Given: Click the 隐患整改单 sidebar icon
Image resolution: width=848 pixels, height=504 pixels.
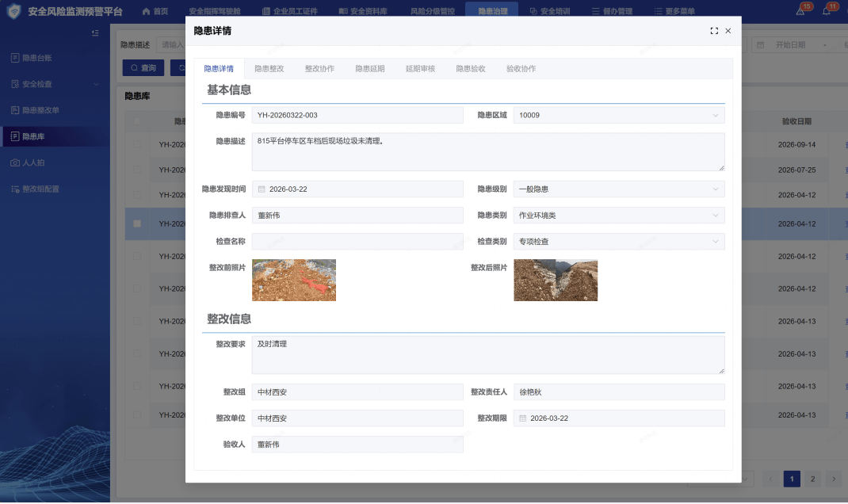Looking at the screenshot, I should 15,110.
